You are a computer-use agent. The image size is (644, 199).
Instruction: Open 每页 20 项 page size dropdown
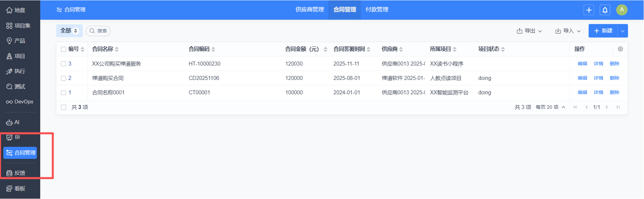pos(551,107)
